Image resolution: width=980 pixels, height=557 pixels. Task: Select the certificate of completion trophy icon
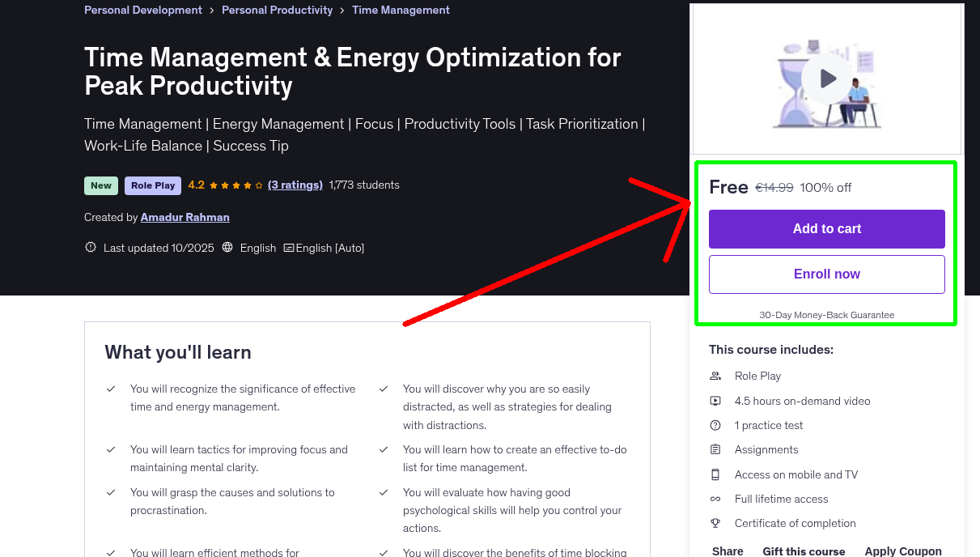[x=715, y=523]
